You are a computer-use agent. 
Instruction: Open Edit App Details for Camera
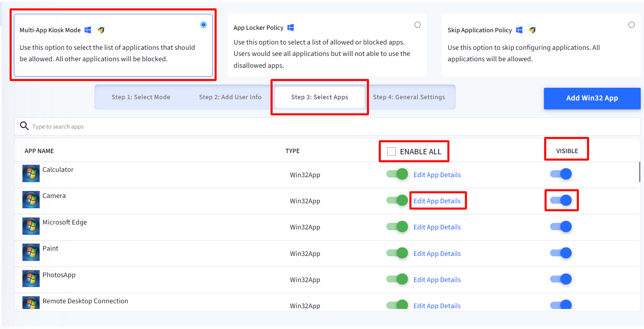click(437, 201)
